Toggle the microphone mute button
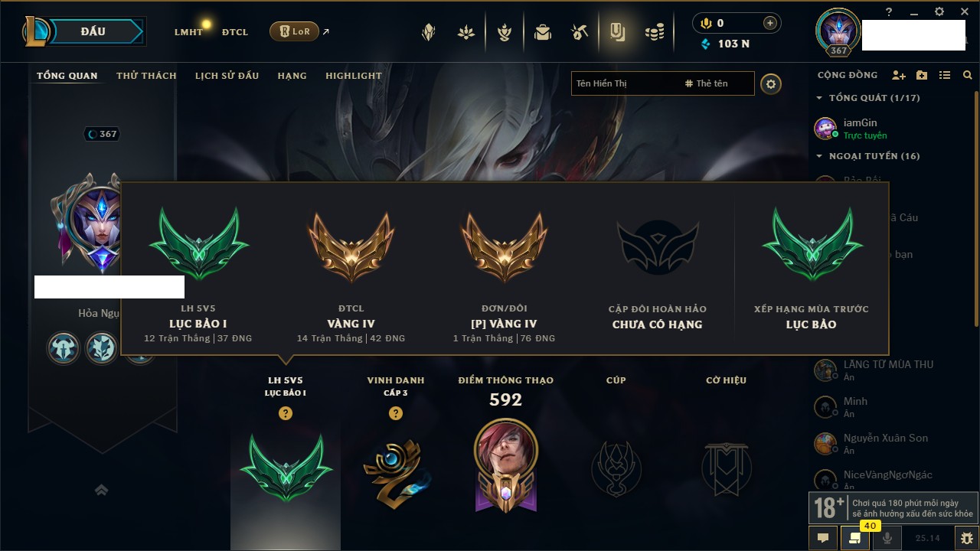The height and width of the screenshot is (551, 980). pos(887,538)
